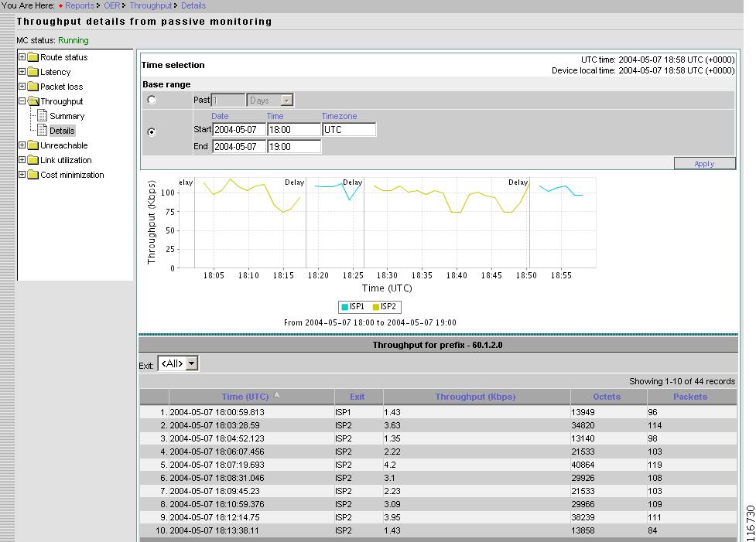
Task: Click the Link utilization folder icon
Action: point(33,160)
